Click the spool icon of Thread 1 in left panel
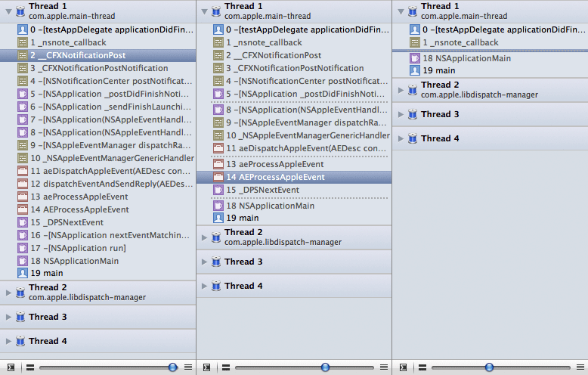The width and height of the screenshot is (588, 375). [x=20, y=11]
